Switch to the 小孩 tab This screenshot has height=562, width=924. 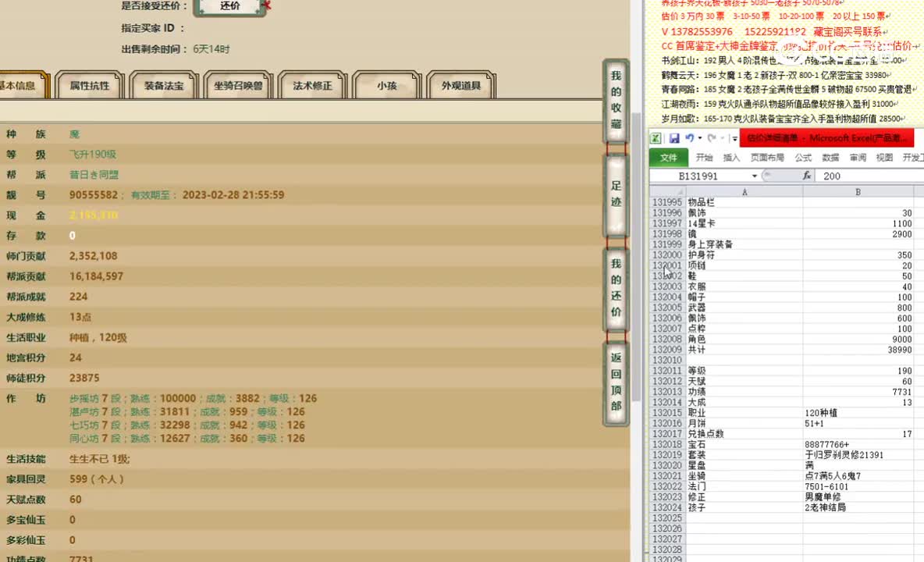coord(386,86)
